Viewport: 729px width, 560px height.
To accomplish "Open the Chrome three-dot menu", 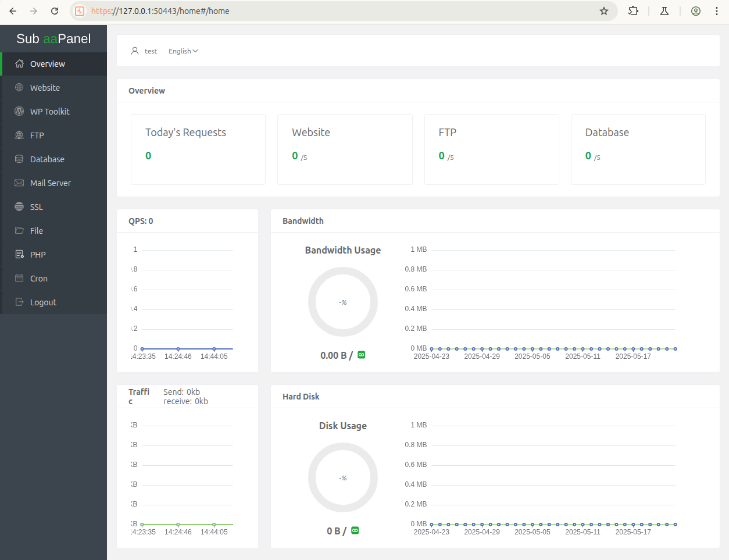I will pos(717,11).
